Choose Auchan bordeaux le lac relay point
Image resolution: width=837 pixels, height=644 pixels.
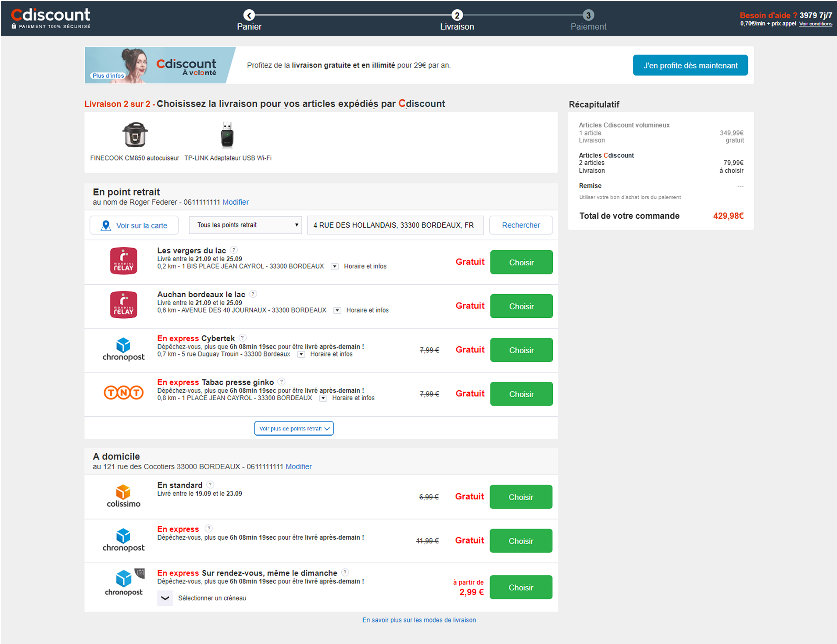pos(521,306)
